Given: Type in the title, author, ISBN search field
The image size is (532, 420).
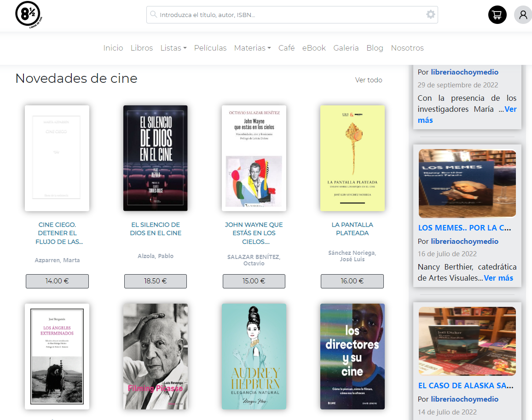Looking at the screenshot, I should click(x=290, y=15).
